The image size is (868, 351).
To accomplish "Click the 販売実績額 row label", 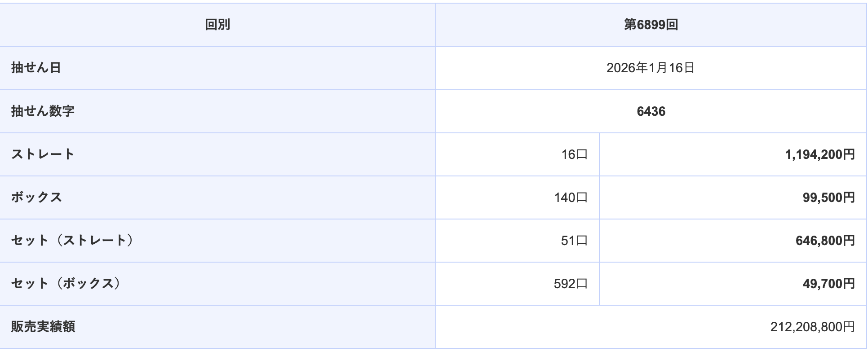I will (43, 326).
